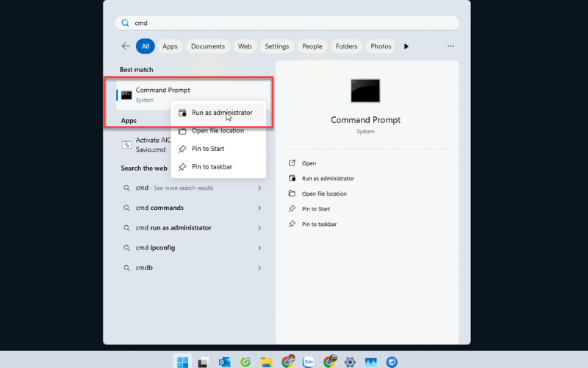This screenshot has height=368, width=588.
Task: Open the Chrome icon next to Settings gear
Action: coord(329,361)
